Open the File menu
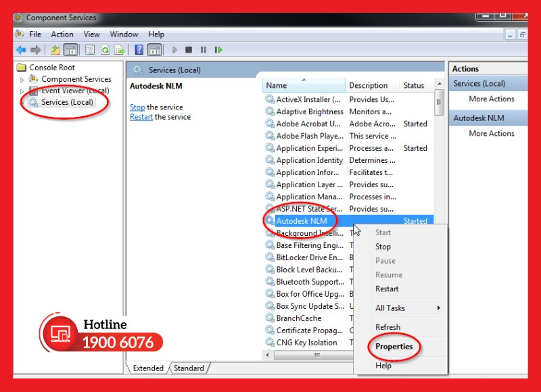This screenshot has width=541, height=392. pyautogui.click(x=35, y=34)
